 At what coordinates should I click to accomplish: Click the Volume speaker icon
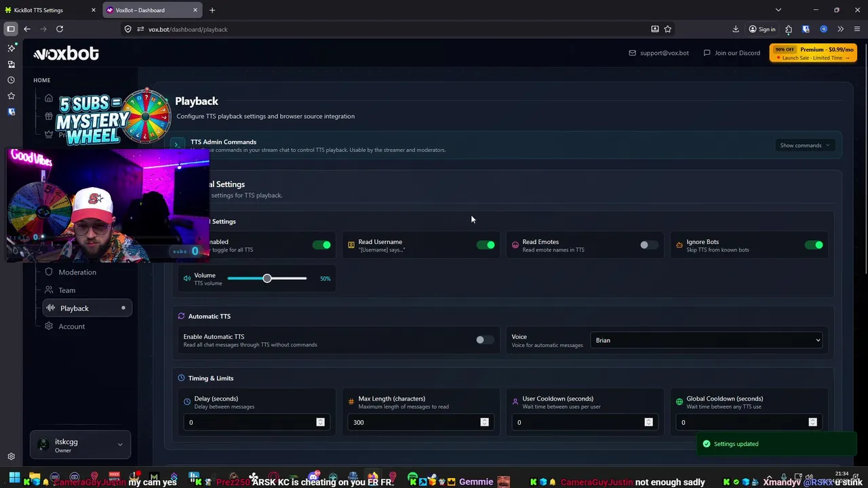(x=187, y=279)
